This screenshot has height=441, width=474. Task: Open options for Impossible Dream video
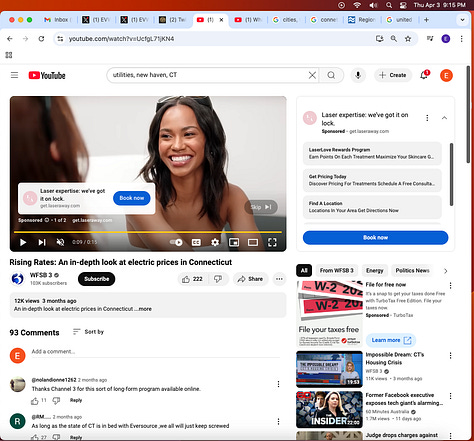(450, 355)
